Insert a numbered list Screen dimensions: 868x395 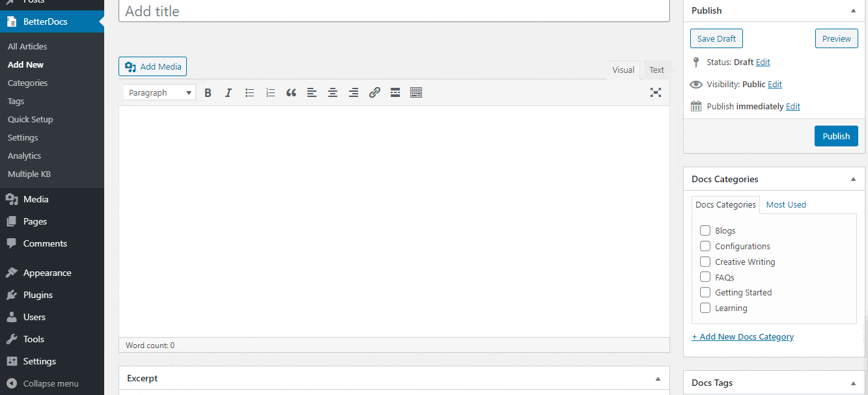pyautogui.click(x=270, y=92)
